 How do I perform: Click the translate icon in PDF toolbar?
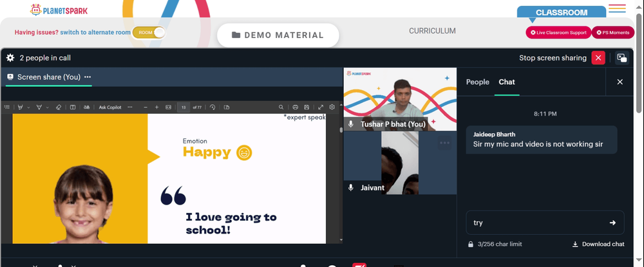point(86,107)
